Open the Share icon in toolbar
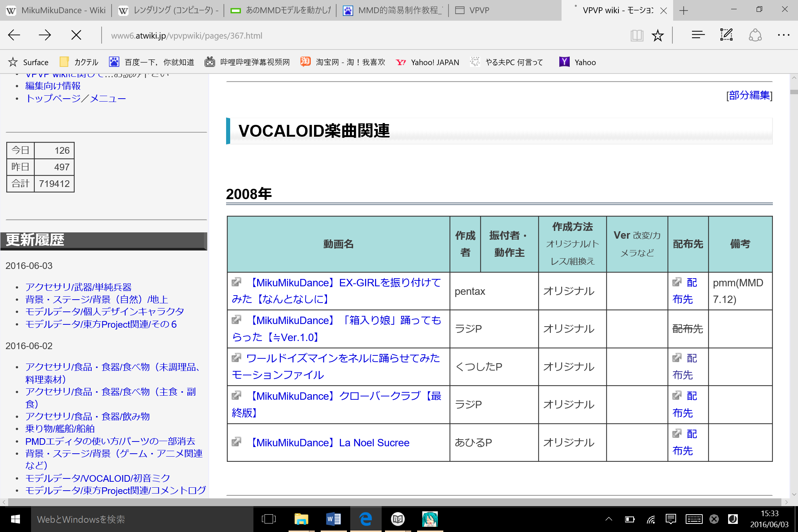 coord(755,35)
